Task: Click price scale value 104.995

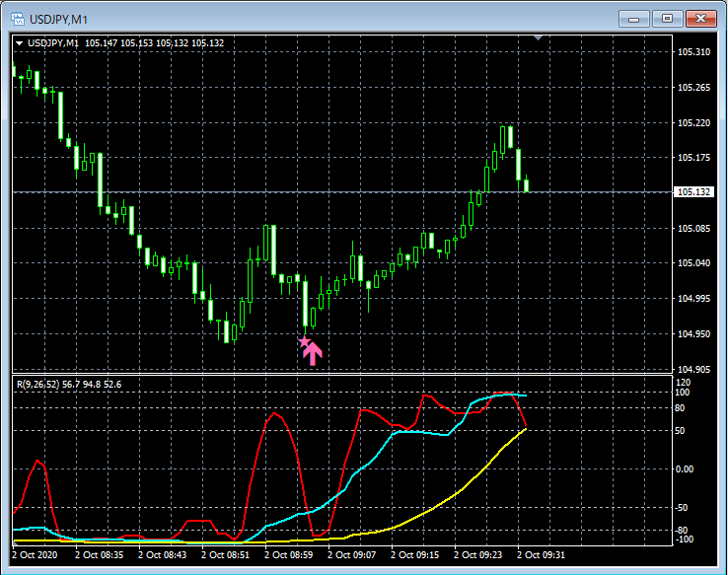Action: click(x=693, y=298)
